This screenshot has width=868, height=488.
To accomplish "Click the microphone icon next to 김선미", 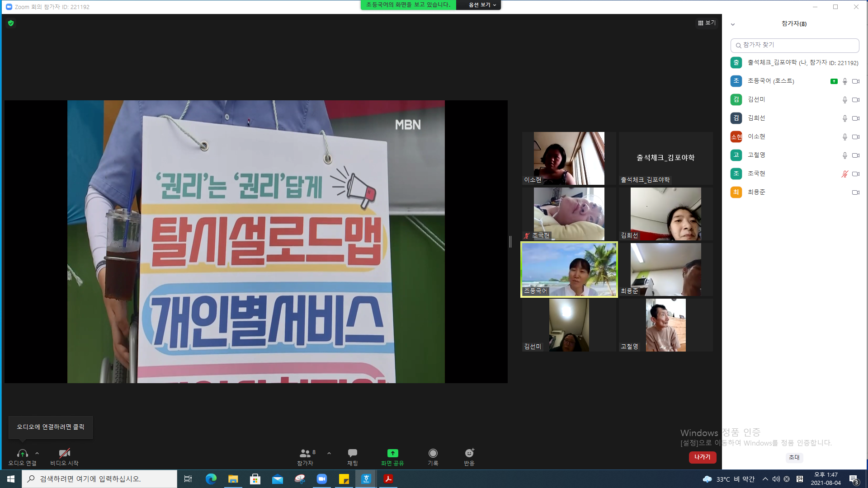I will (844, 100).
